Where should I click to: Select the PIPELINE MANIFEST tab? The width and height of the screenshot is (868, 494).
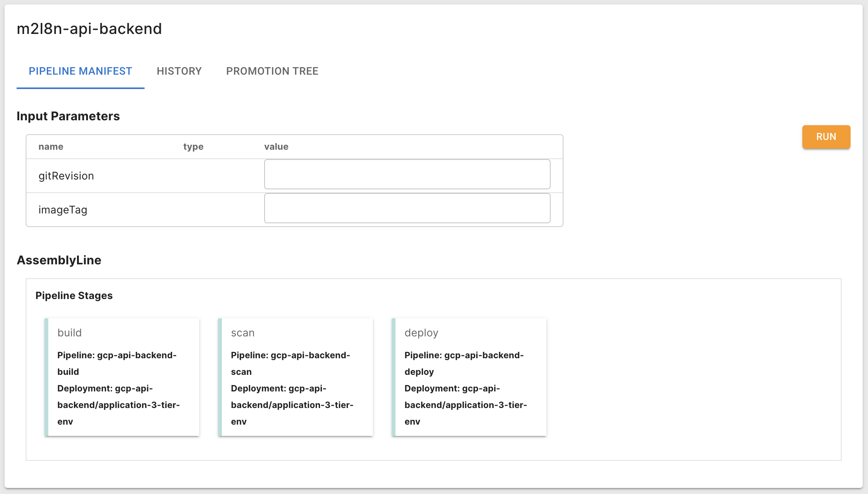click(80, 71)
